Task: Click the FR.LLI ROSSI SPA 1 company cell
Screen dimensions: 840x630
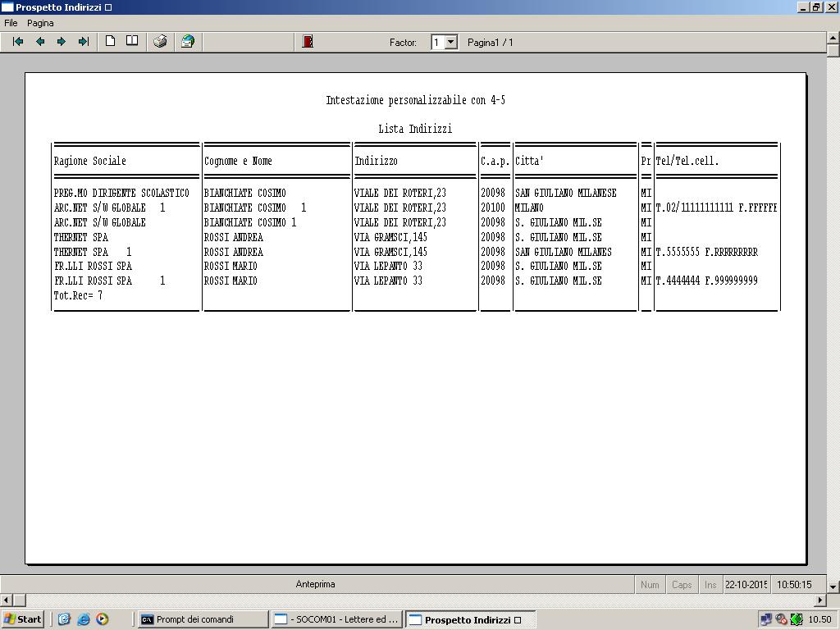Action: tap(109, 281)
